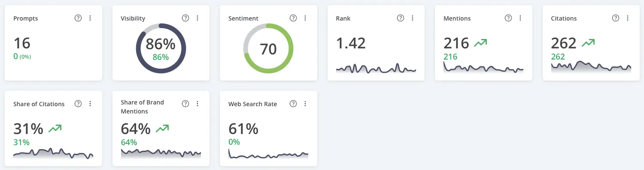Click help icon on Citations card
644x170 pixels.
pos(616,18)
